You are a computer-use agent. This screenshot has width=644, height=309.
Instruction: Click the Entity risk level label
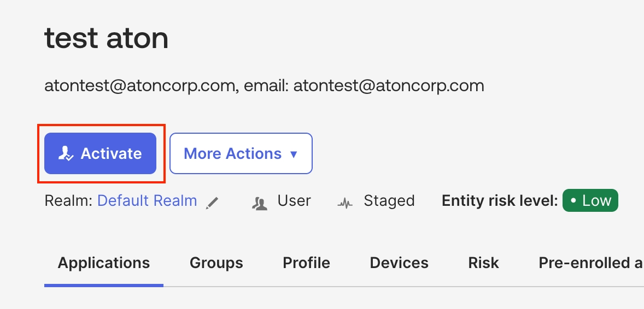click(x=500, y=201)
